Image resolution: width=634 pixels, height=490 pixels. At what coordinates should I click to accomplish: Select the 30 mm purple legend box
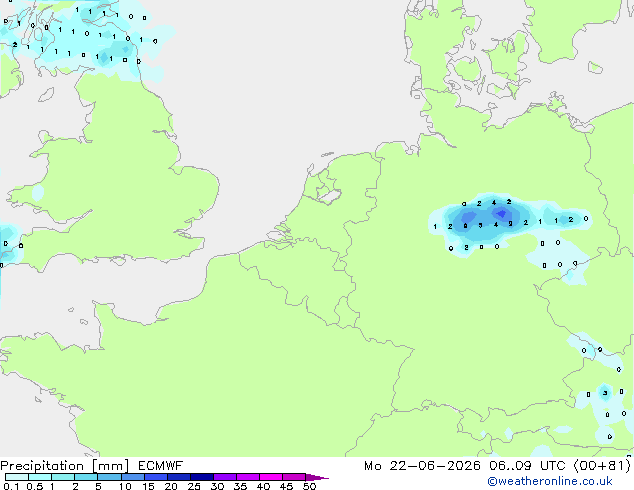tap(224, 477)
